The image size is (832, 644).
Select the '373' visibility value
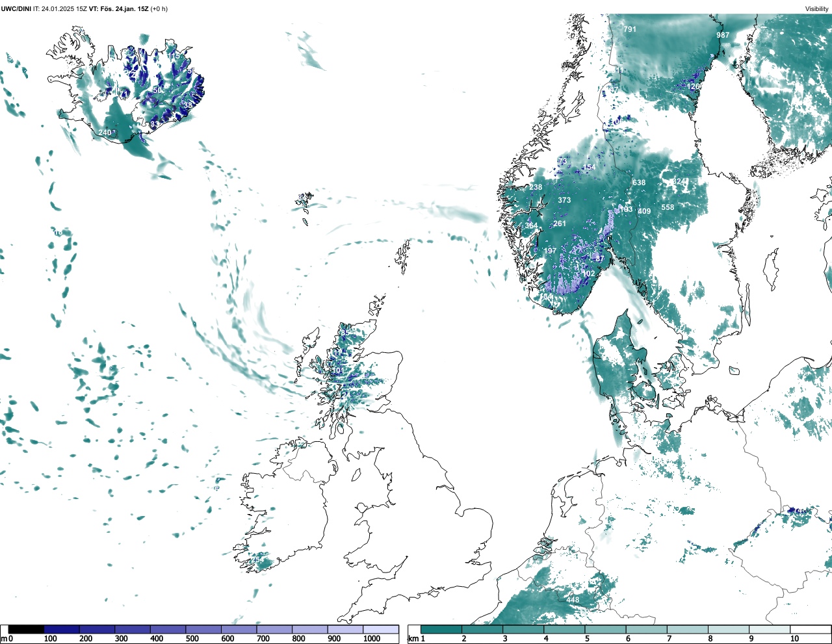564,200
